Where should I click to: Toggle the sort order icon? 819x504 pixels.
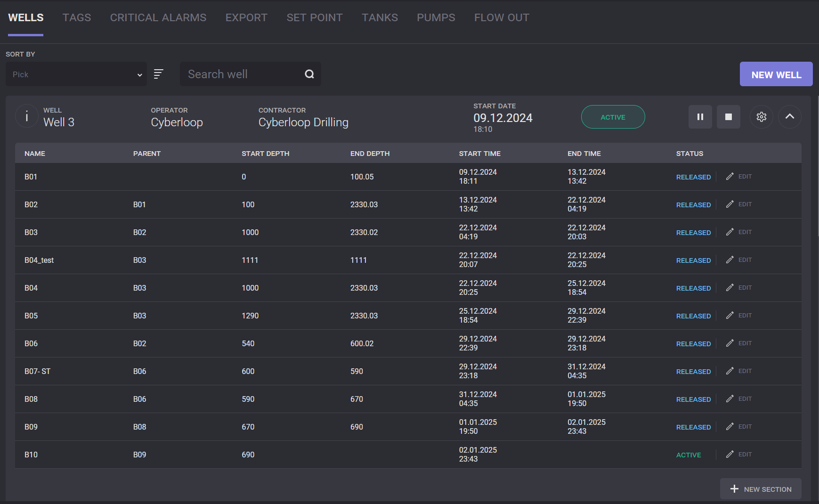click(x=159, y=74)
